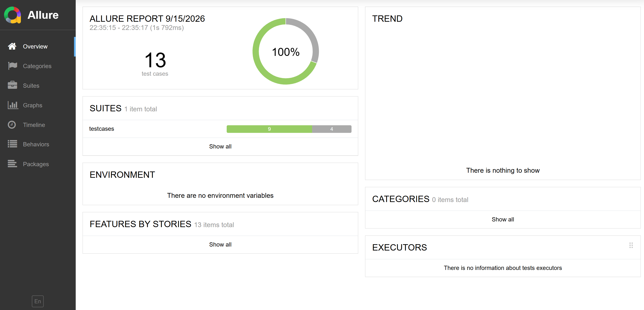Grab the Executors widget drag handle
This screenshot has width=644, height=310.
pos(631,245)
